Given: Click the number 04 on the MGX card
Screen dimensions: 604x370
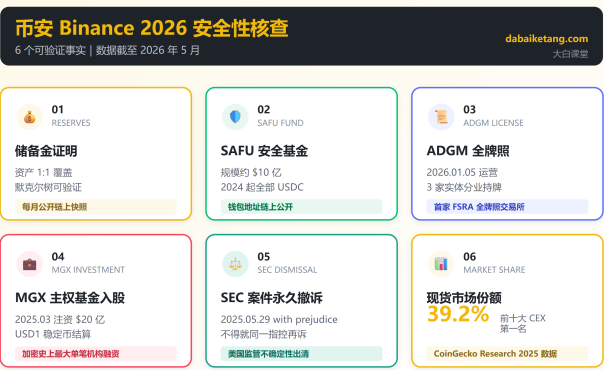Looking at the screenshot, I should (58, 257).
